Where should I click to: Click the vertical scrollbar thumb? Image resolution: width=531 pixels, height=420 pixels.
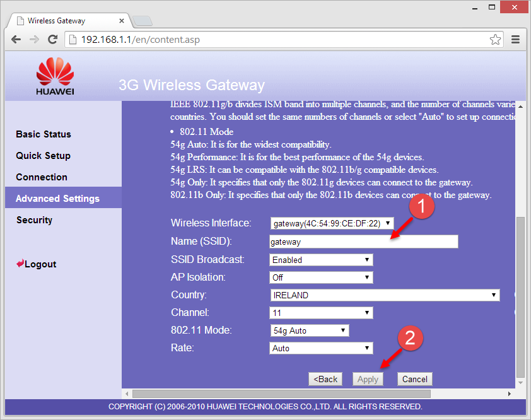tap(520, 297)
